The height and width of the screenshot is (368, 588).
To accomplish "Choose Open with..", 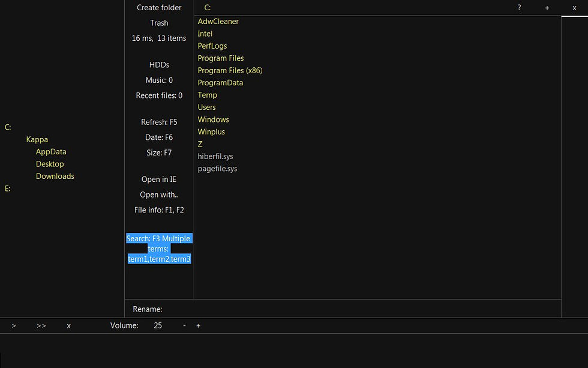I will (159, 195).
